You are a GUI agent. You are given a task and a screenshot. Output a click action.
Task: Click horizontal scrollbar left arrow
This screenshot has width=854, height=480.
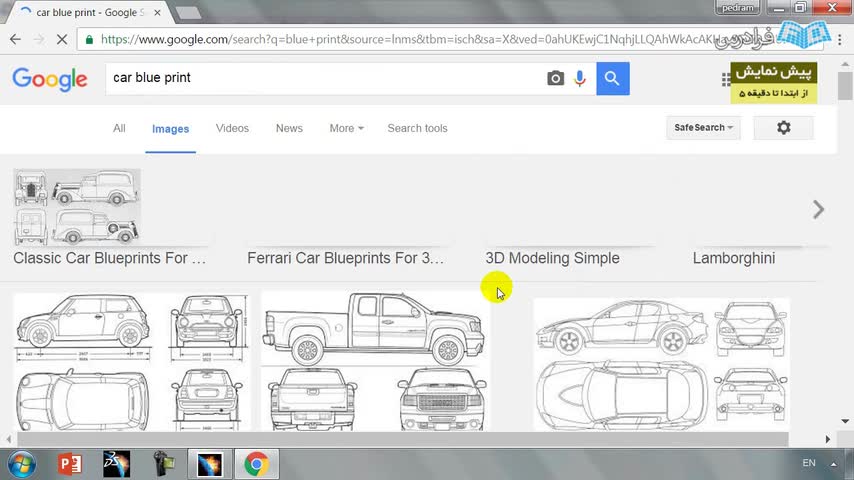point(9,439)
